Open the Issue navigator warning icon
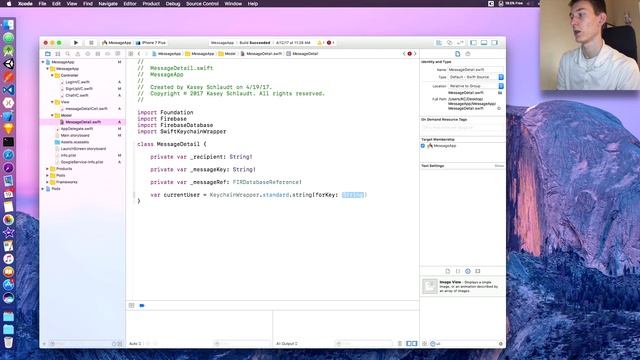This screenshot has height=360, width=640. [78, 54]
